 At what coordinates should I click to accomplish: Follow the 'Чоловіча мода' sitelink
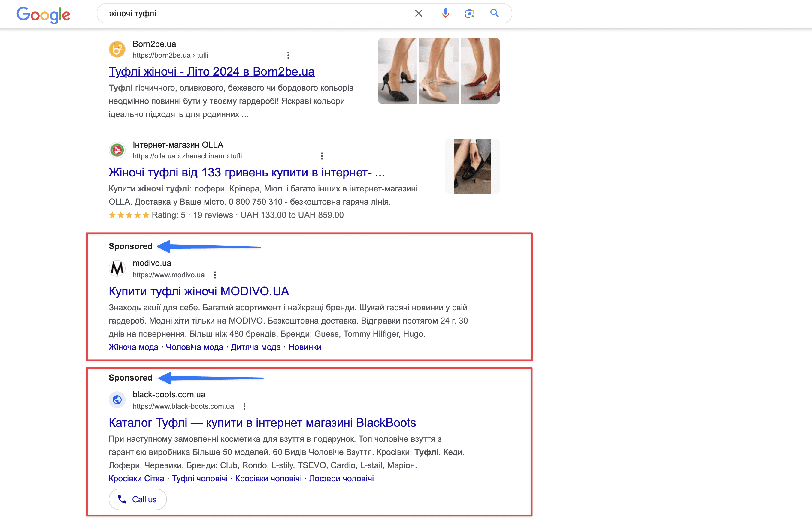coord(195,347)
